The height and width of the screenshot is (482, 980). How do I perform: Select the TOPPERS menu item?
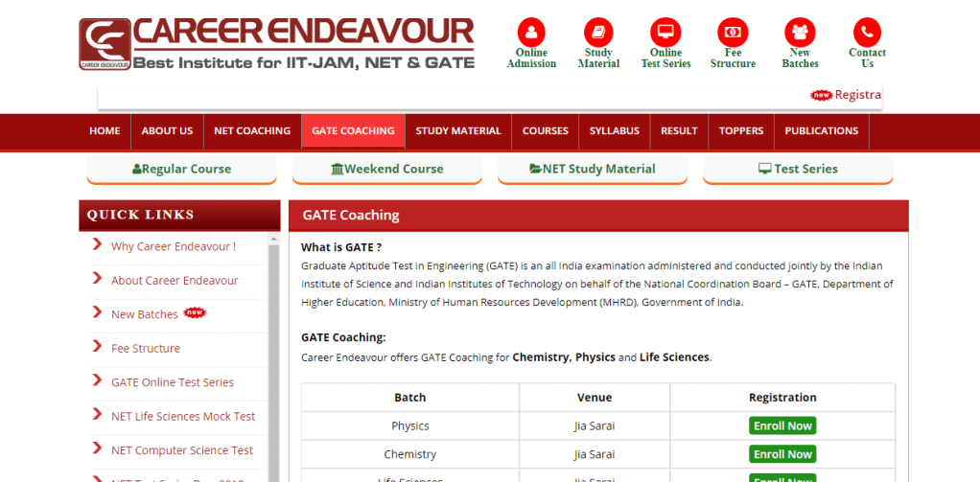(741, 131)
